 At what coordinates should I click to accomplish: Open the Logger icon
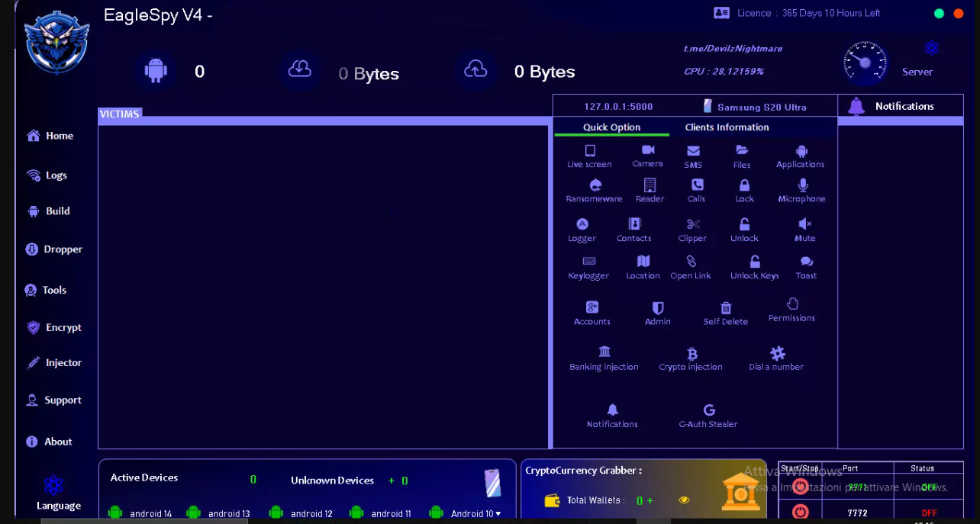pos(582,224)
